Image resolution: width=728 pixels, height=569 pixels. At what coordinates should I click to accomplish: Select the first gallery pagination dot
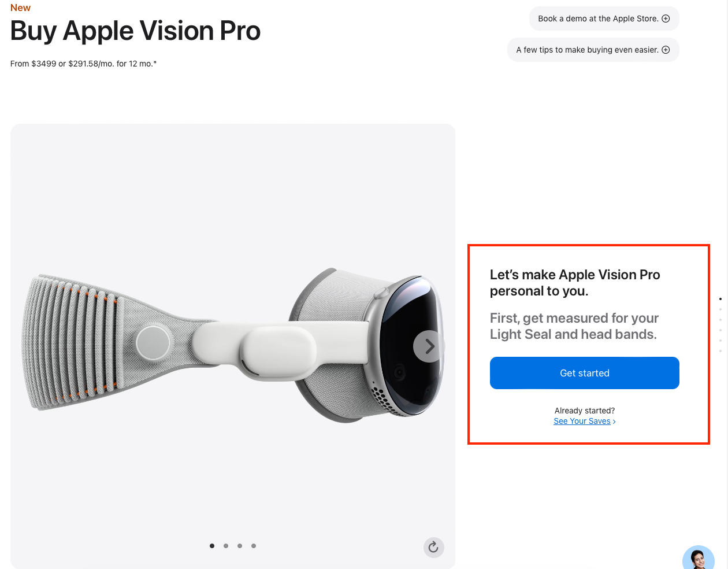point(212,546)
